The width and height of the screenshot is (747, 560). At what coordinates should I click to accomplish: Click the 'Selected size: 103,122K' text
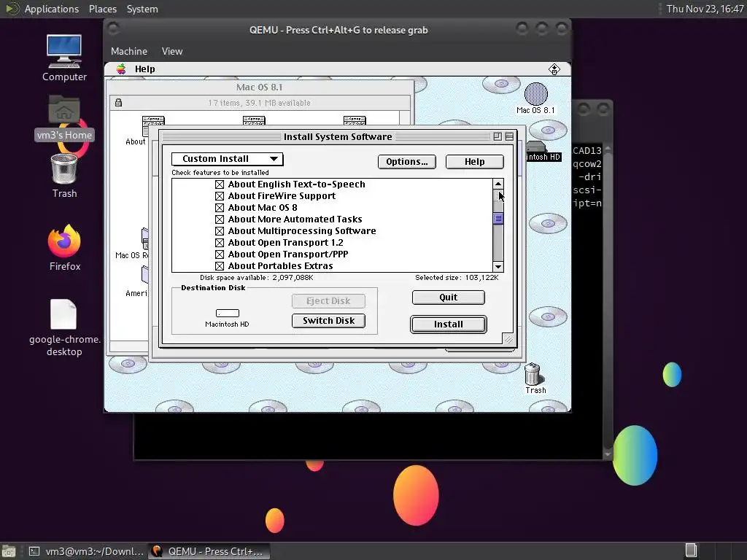coord(457,278)
